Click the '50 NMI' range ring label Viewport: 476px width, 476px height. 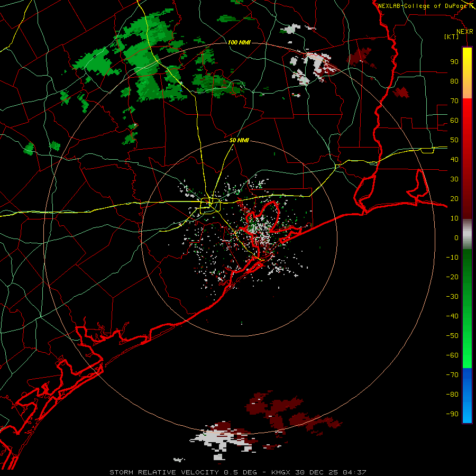(239, 140)
